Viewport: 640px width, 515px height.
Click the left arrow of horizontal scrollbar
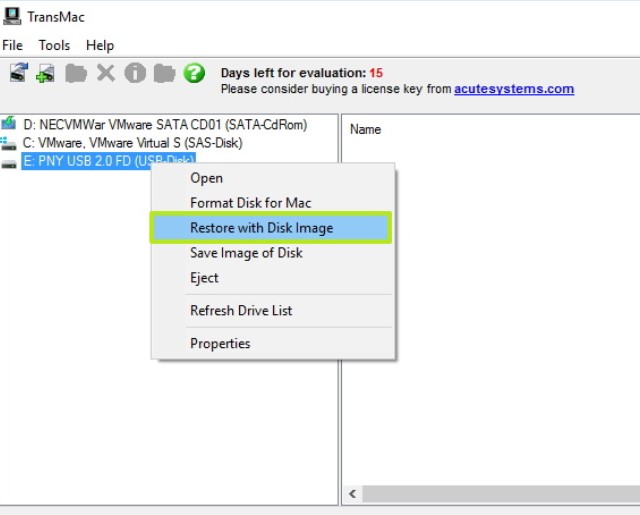pos(353,494)
